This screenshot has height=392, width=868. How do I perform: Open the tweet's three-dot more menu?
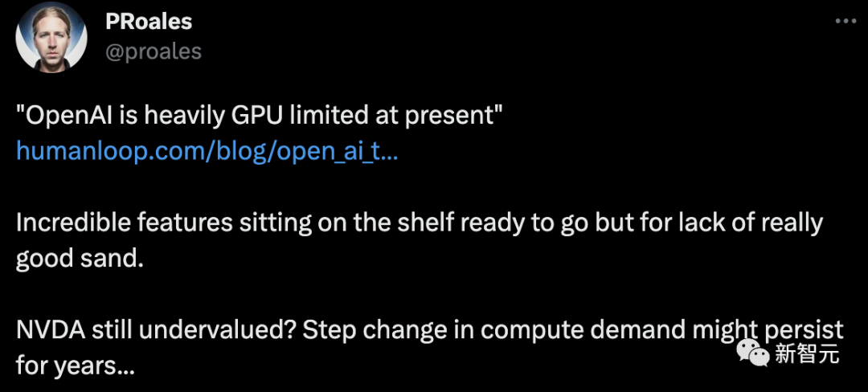845,22
